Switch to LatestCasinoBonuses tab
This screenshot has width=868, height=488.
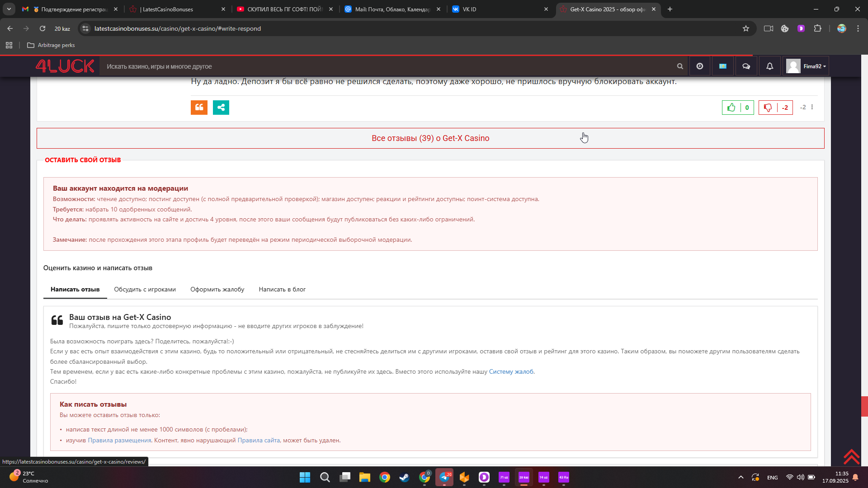[177, 9]
